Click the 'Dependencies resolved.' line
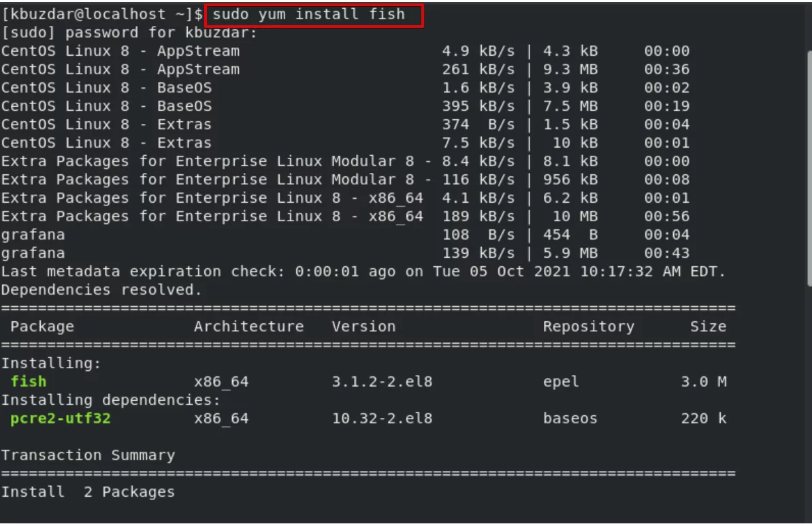Viewport: 812px width, 524px height. [x=101, y=290]
